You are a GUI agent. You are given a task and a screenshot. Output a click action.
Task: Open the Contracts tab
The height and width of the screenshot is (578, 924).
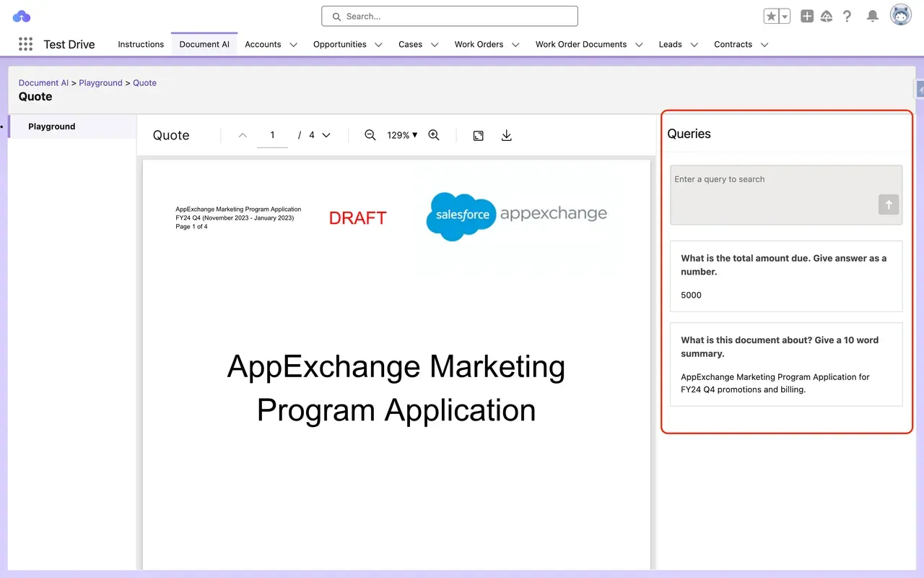(x=733, y=44)
